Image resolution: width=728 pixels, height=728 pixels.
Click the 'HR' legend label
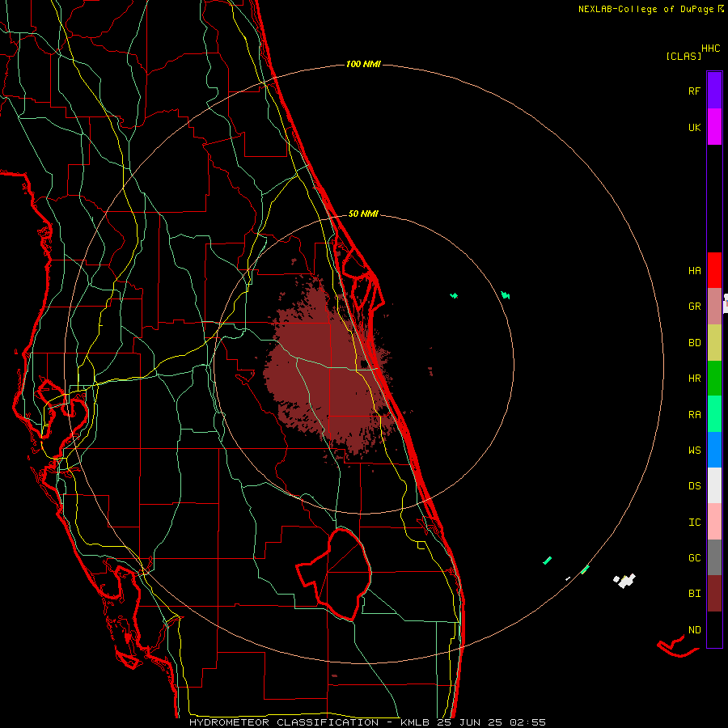tap(694, 379)
